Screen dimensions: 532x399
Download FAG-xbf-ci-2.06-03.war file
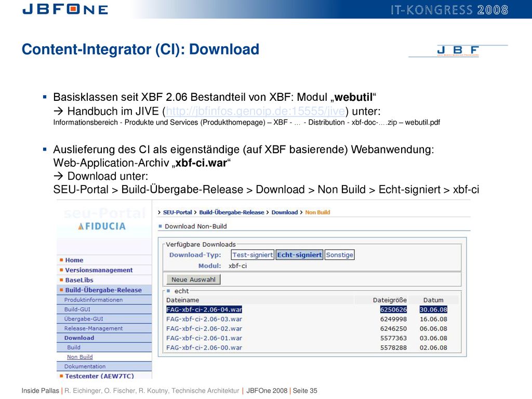pyautogui.click(x=204, y=319)
